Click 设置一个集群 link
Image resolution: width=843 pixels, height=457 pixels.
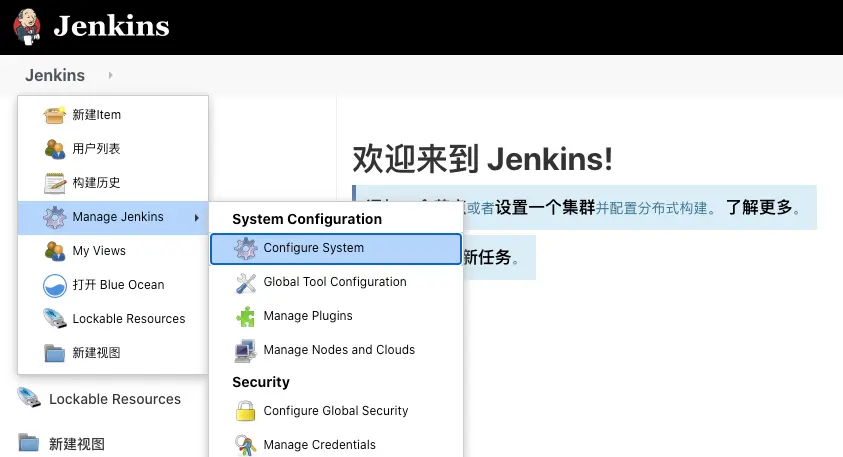coord(545,208)
